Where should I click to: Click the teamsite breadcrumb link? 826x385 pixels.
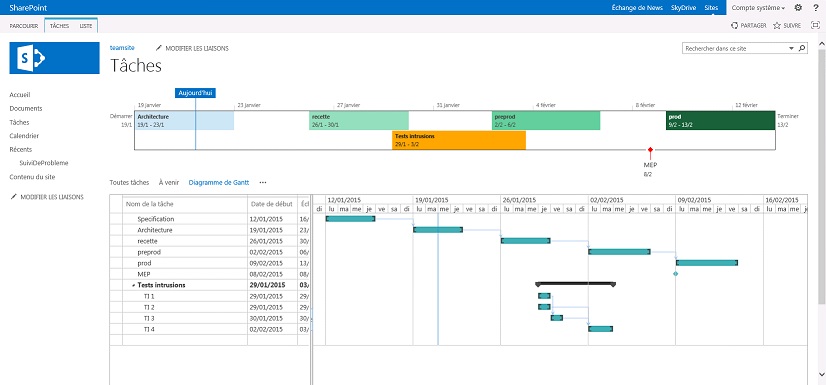(x=122, y=48)
